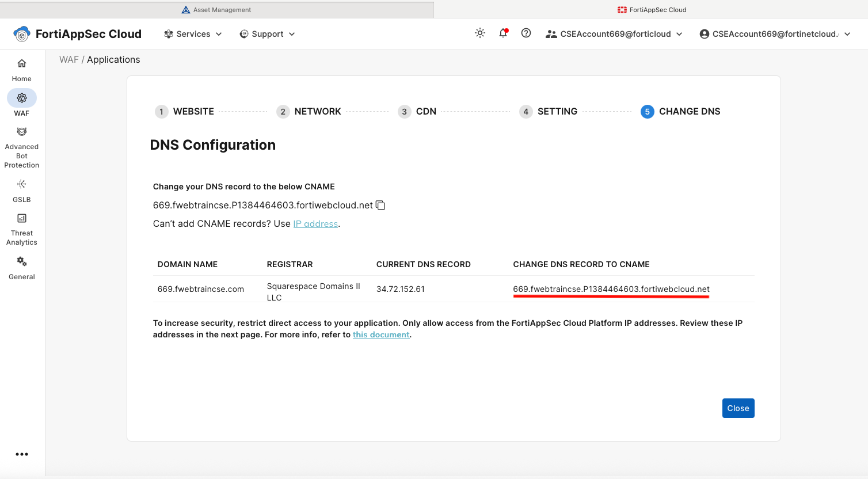Click WAF in the breadcrumb

pos(68,60)
